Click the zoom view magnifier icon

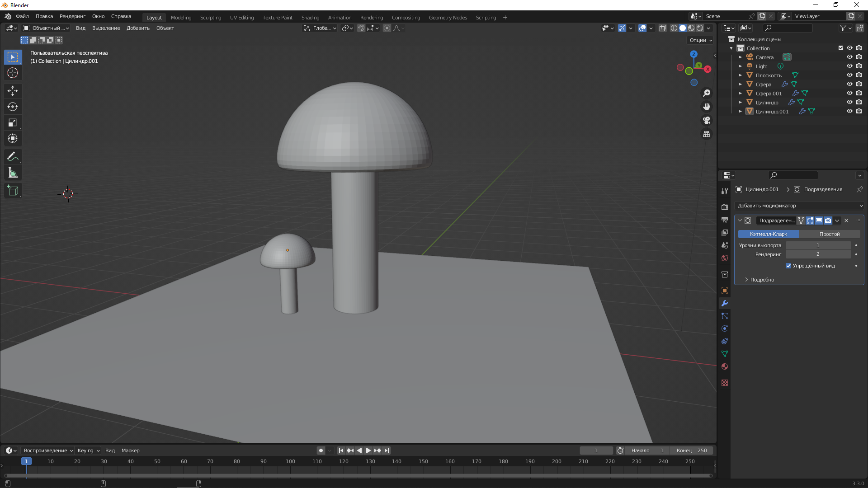(x=707, y=93)
